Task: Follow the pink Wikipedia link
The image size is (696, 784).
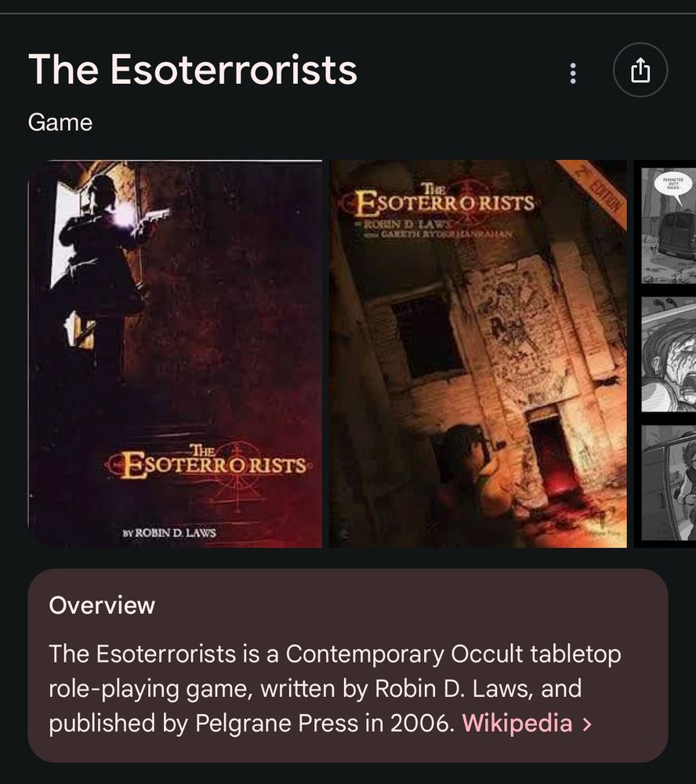Action: click(517, 723)
